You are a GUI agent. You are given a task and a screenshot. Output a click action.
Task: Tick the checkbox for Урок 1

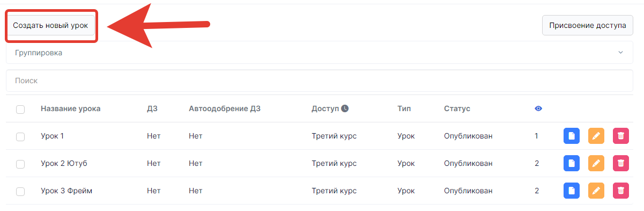click(x=20, y=137)
